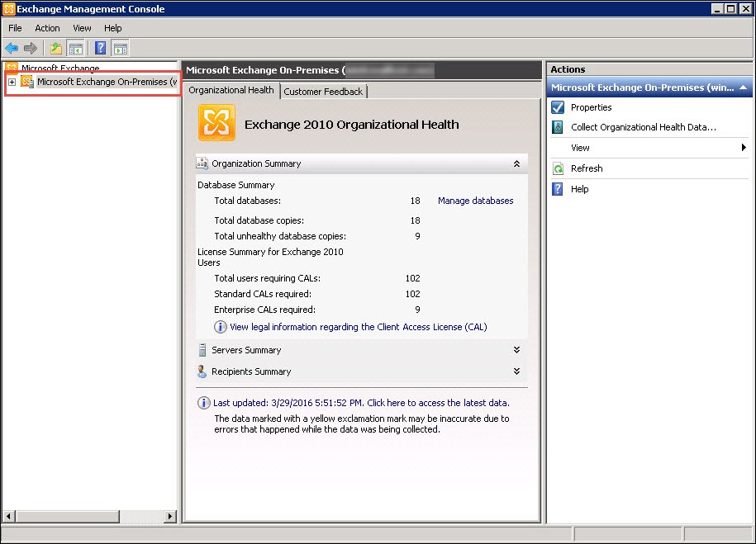Click the Up One Level toolbar icon
The image size is (756, 544).
tap(56, 48)
